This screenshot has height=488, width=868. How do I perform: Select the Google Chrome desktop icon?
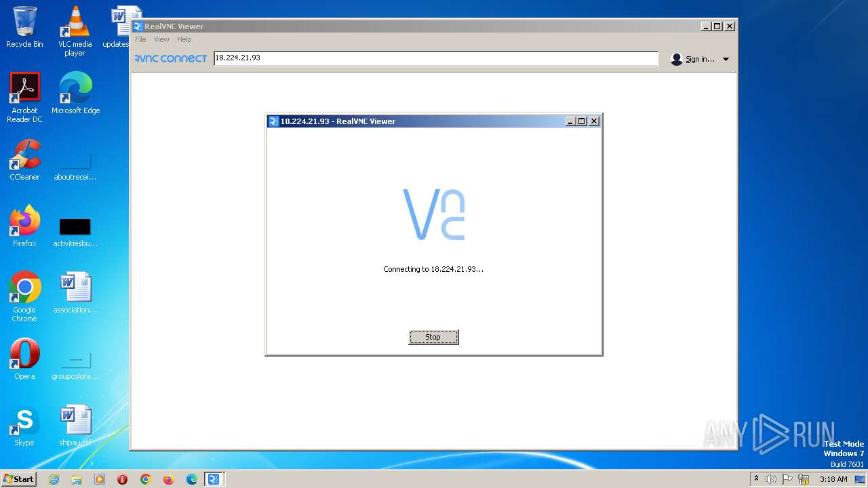[x=24, y=297]
